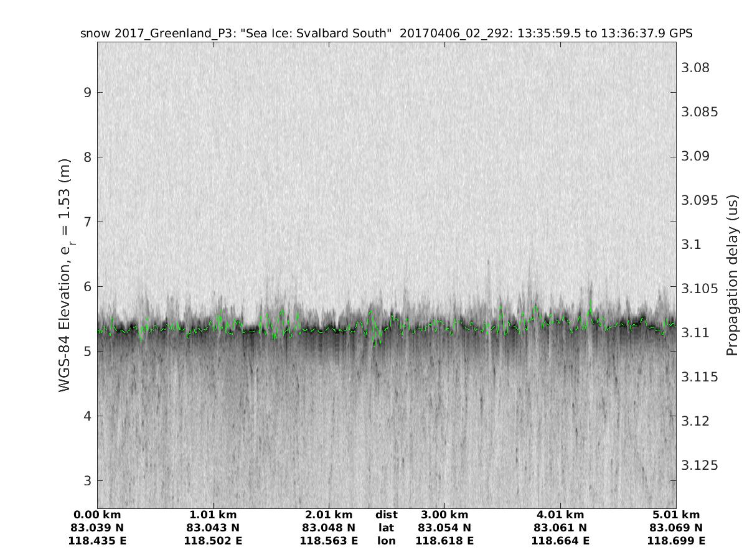This screenshot has height=560, width=747.
Task: Click the 5.01 km distance label
Action: tap(676, 515)
